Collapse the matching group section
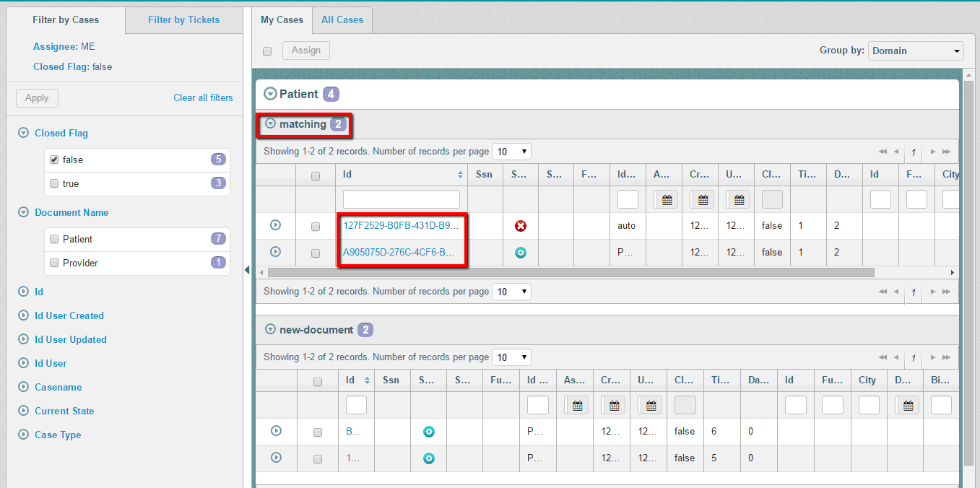Viewport: 980px width, 488px height. (271, 124)
